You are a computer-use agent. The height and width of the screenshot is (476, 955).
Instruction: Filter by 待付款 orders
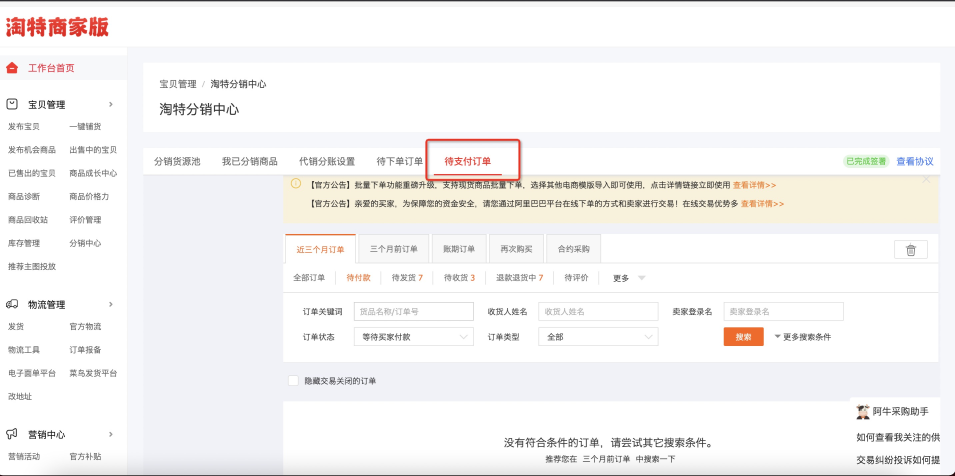click(358, 278)
